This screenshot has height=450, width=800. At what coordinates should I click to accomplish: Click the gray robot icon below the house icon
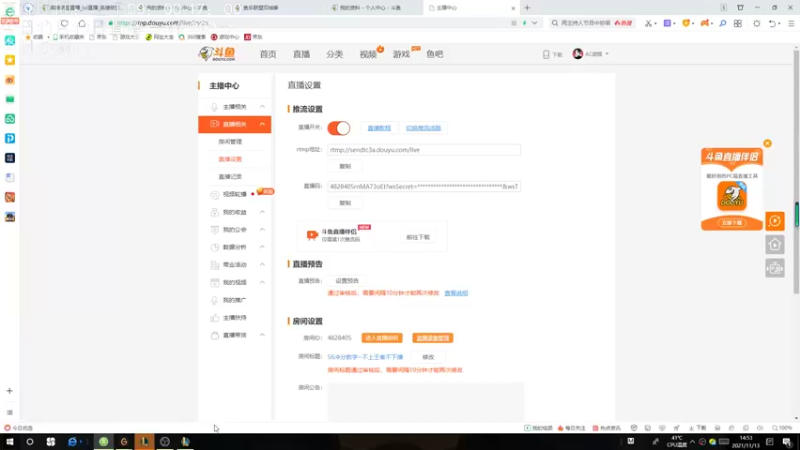click(774, 268)
